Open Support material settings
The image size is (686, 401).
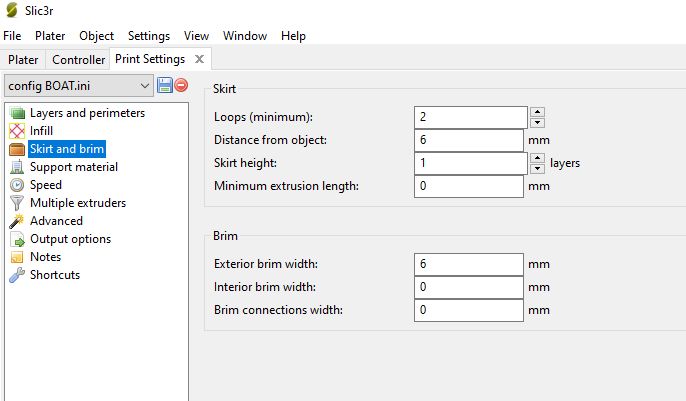pyautogui.click(x=73, y=167)
